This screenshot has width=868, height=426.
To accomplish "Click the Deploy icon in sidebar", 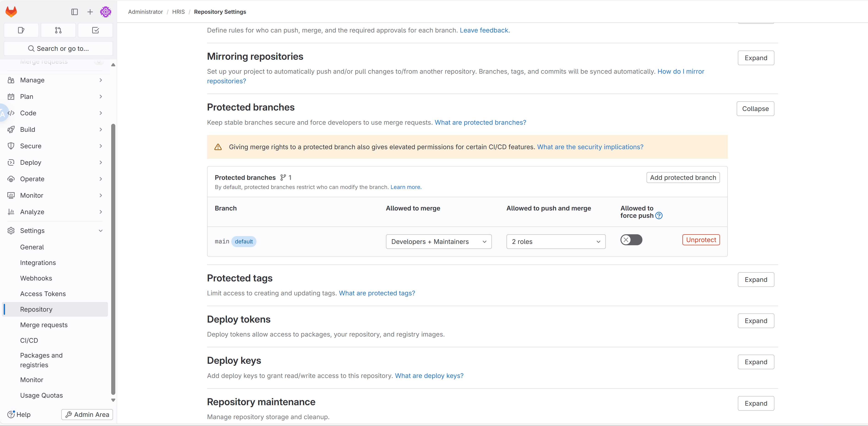I will click(x=11, y=162).
